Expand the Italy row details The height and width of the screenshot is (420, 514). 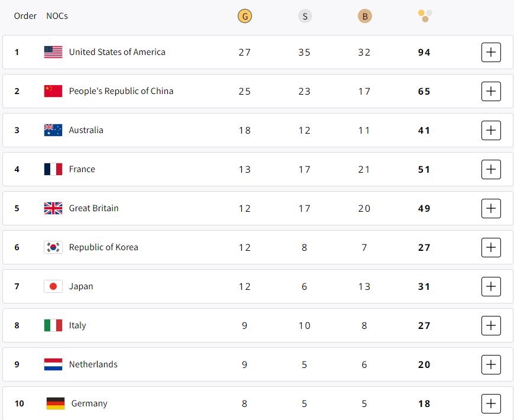coord(491,325)
